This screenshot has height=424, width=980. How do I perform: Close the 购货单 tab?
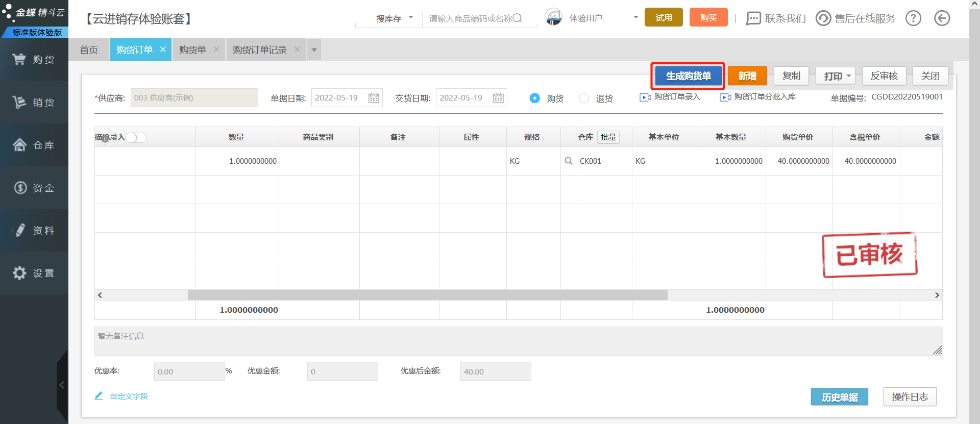coord(216,49)
